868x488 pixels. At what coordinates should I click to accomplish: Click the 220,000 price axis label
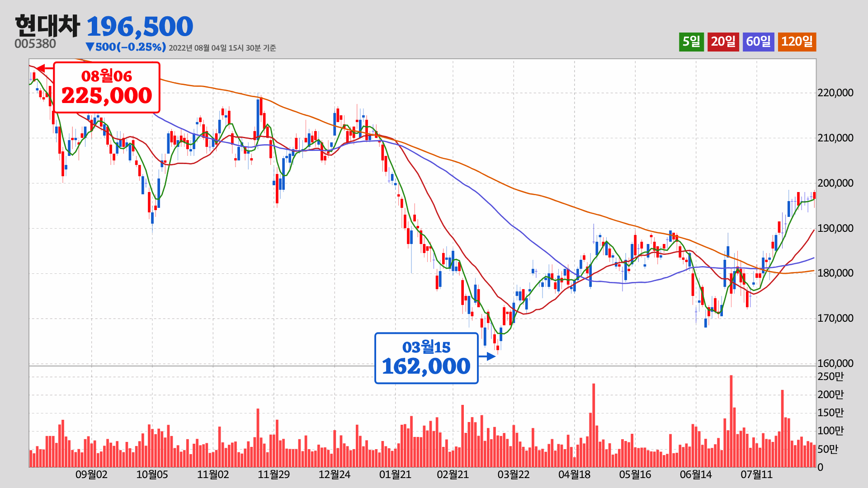coord(835,93)
